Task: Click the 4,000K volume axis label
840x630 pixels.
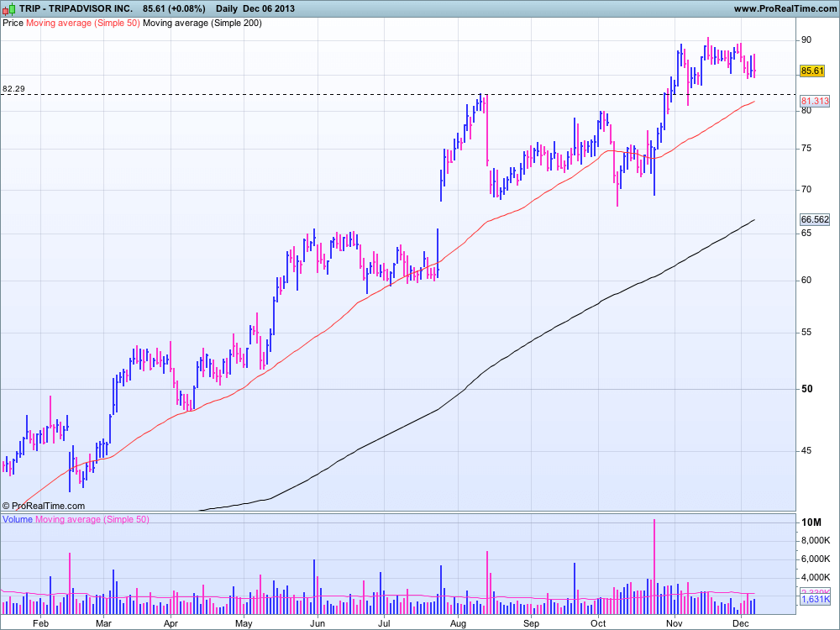Action: click(x=816, y=577)
